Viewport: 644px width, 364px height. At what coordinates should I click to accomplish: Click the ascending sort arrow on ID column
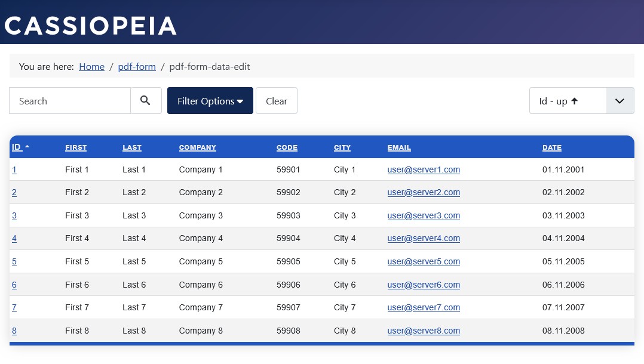[26, 146]
